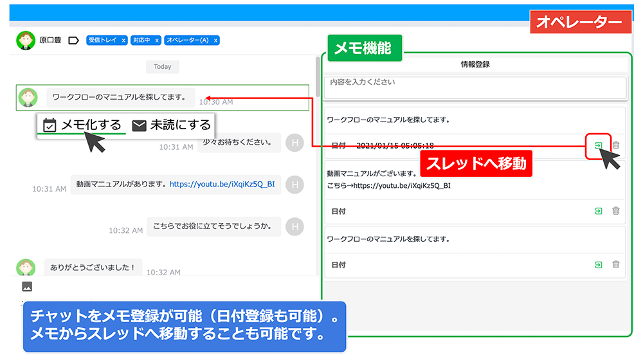Remove the 対応中 tag
643x364 pixels.
point(157,41)
